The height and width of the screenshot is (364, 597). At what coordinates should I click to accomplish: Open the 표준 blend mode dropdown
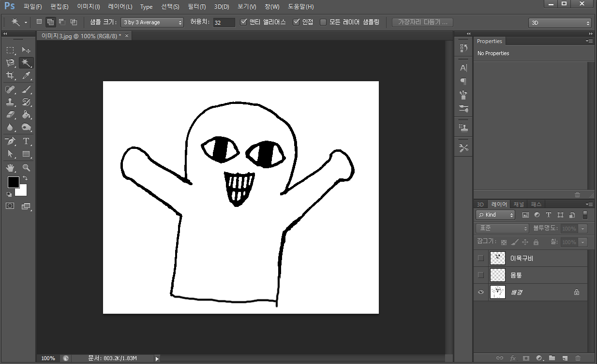tap(503, 228)
